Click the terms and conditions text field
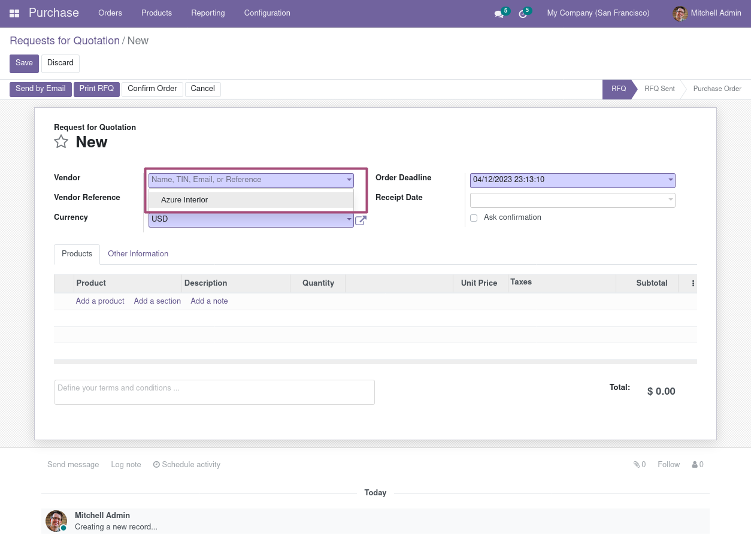Image resolution: width=751 pixels, height=560 pixels. coord(214,392)
